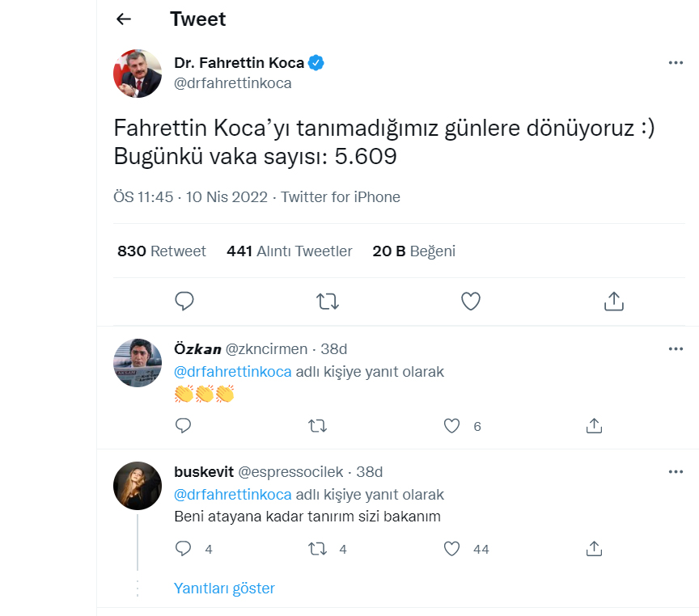
Task: Click the back arrow next to Tweet
Action: [124, 19]
